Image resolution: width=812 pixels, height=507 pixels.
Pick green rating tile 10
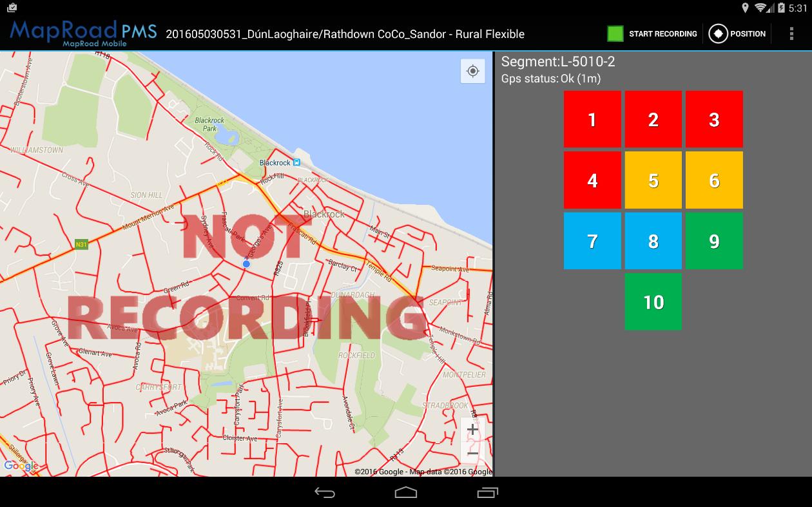point(653,302)
